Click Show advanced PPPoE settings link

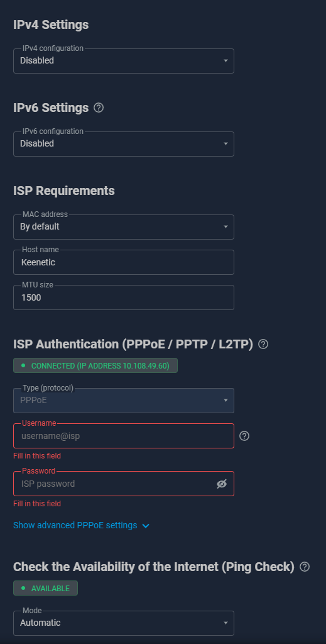coord(75,525)
